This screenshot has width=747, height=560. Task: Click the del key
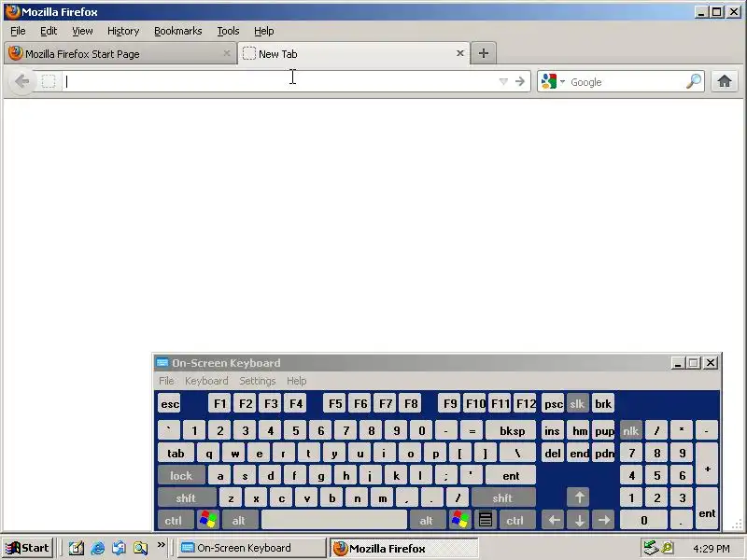click(x=553, y=454)
